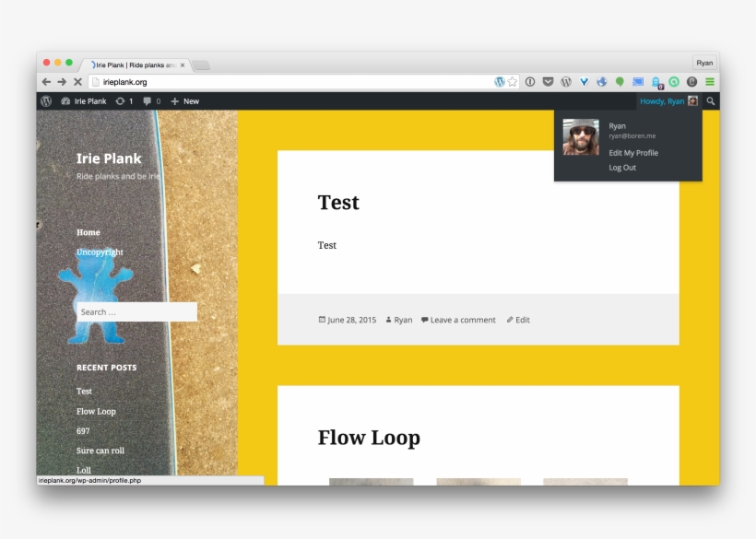Screen dimensions: 756x539
Task: Click Ryan's avatar photo in dropdown
Action: point(581,137)
